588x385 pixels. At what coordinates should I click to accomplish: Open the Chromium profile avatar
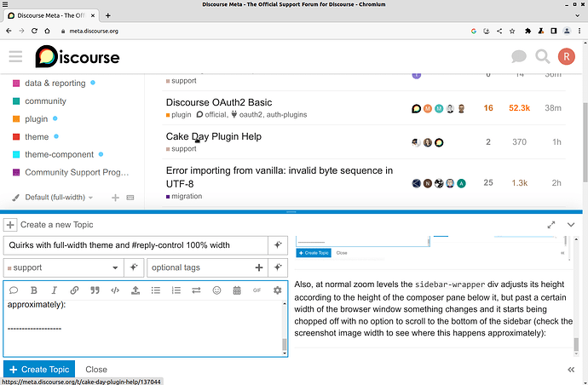(567, 32)
